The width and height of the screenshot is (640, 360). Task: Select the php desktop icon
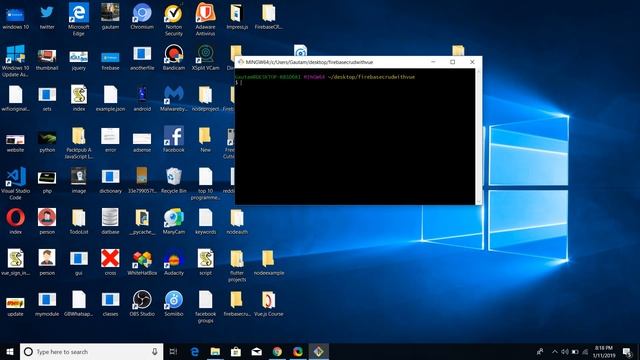47,182
